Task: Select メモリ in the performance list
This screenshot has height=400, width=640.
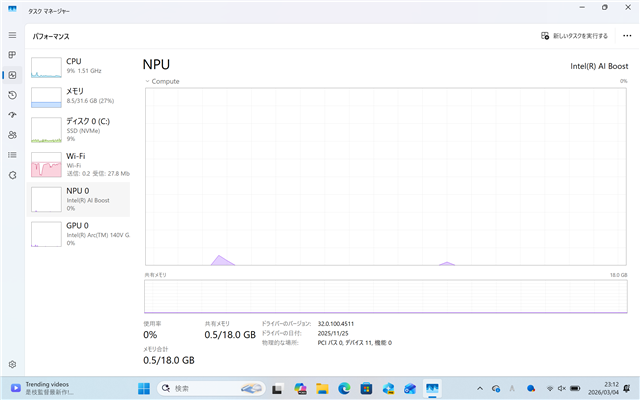Action: [78, 96]
